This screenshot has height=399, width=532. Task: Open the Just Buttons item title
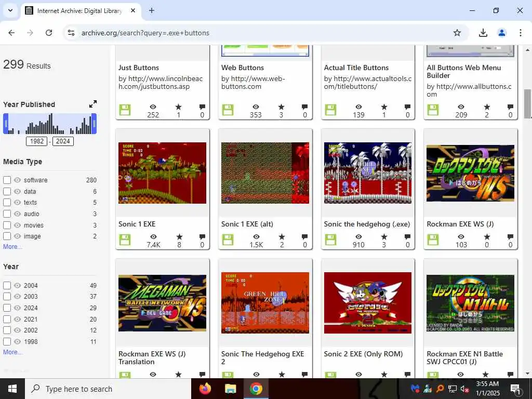click(x=138, y=68)
